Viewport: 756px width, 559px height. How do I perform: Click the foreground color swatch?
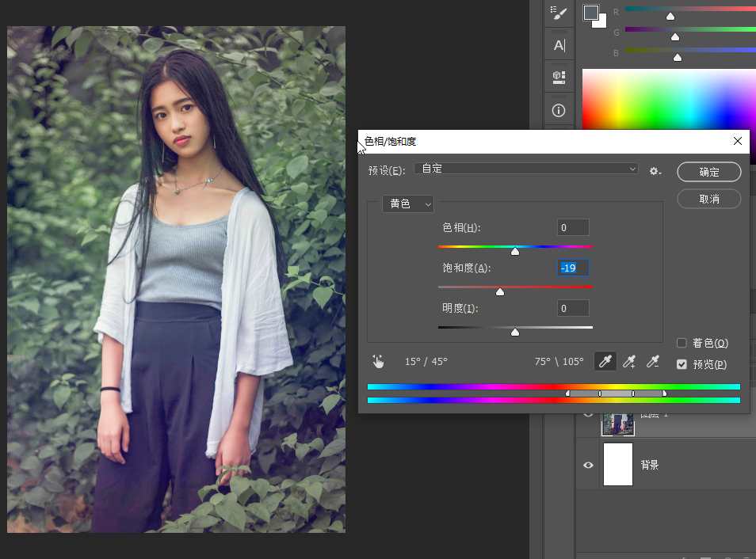[x=591, y=12]
